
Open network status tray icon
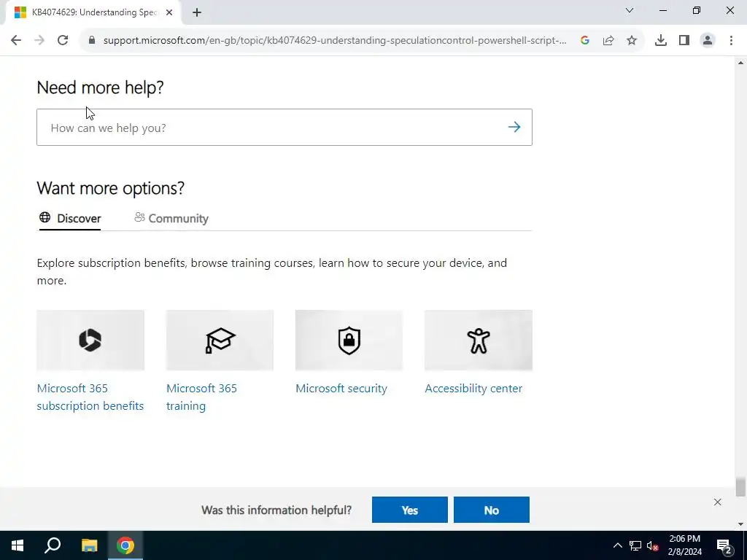[635, 545]
